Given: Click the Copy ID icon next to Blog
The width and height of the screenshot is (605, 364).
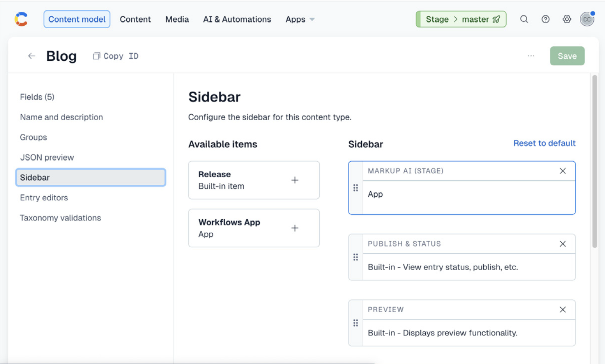Looking at the screenshot, I should pyautogui.click(x=96, y=56).
